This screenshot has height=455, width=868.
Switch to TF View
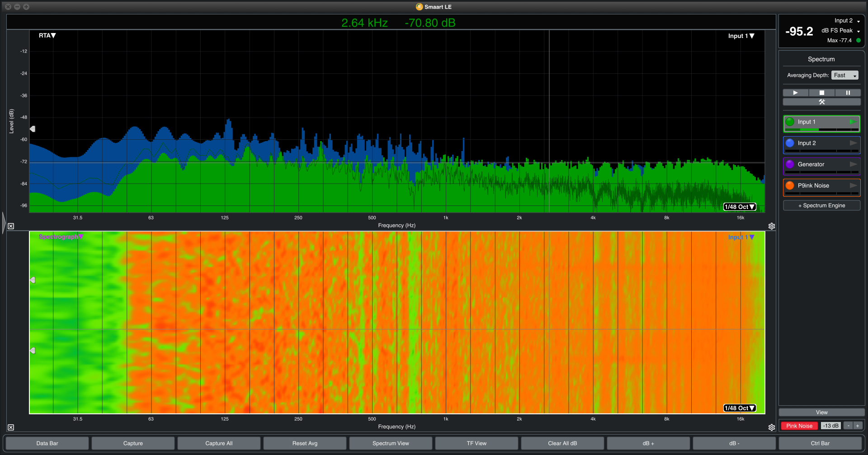[476, 443]
